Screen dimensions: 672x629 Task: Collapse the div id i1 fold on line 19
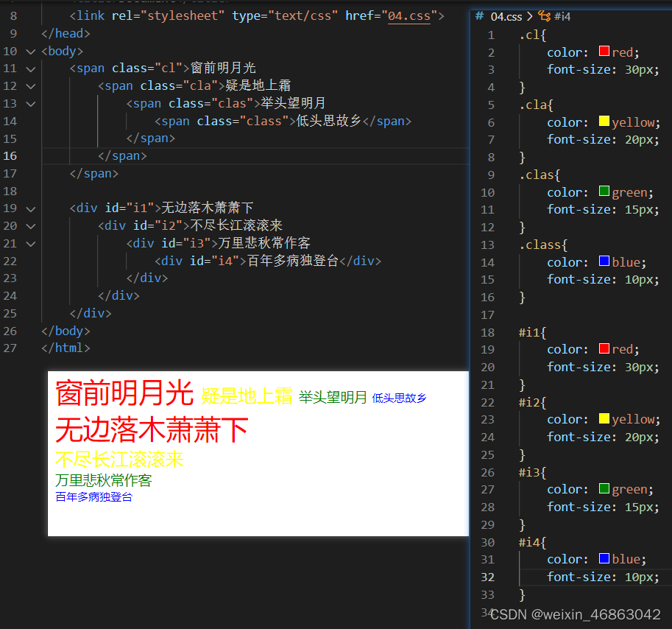(x=30, y=208)
